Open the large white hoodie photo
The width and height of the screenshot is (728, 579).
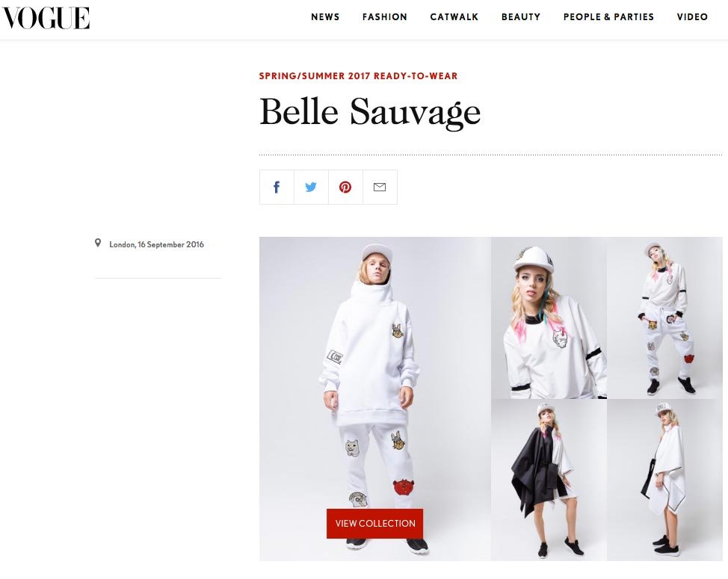375,399
